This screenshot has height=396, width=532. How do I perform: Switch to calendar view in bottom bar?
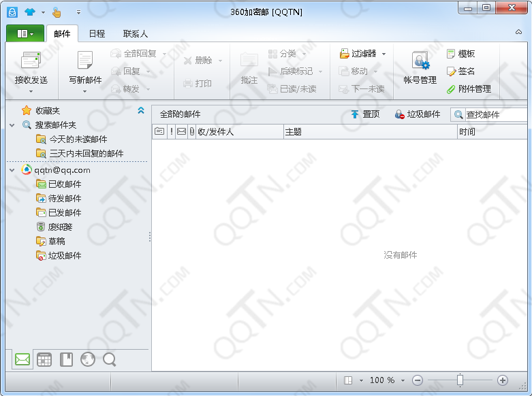point(44,360)
